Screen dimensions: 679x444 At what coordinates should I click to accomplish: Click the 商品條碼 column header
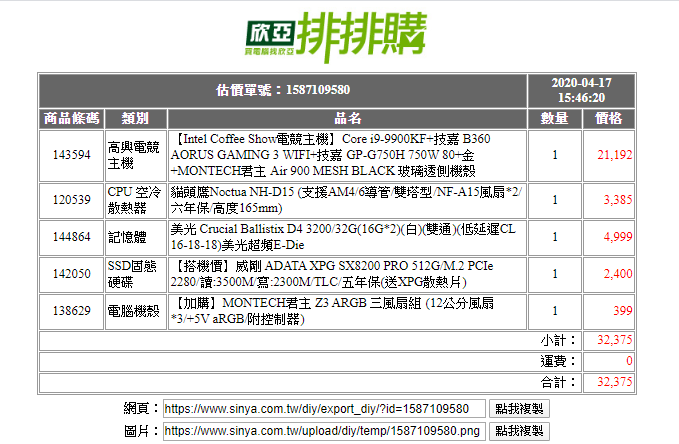point(71,118)
